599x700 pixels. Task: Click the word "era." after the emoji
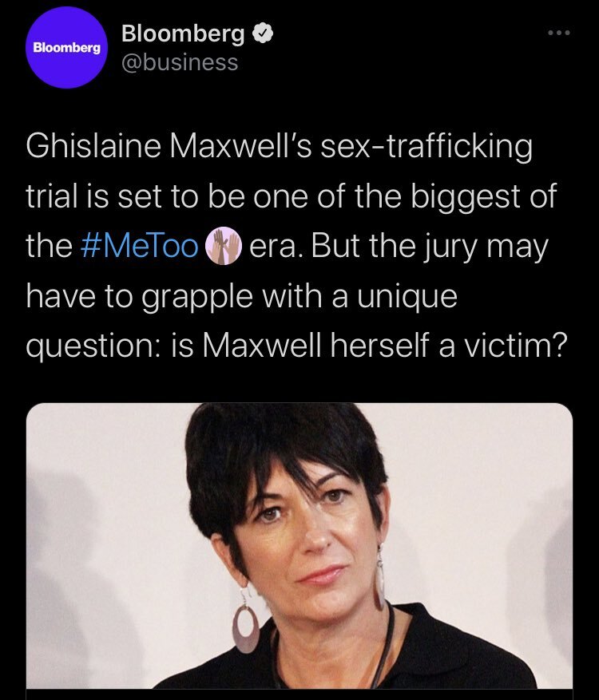tap(276, 247)
